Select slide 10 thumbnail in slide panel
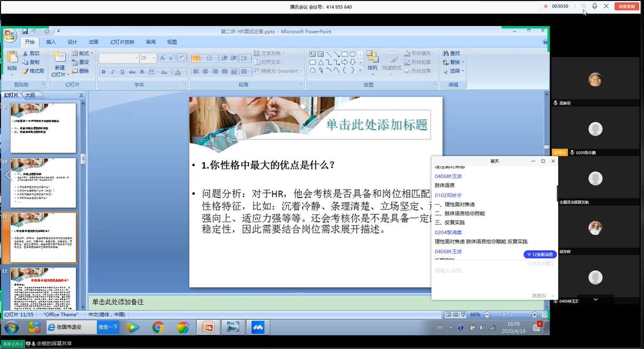The height and width of the screenshot is (349, 644). pyautogui.click(x=43, y=183)
